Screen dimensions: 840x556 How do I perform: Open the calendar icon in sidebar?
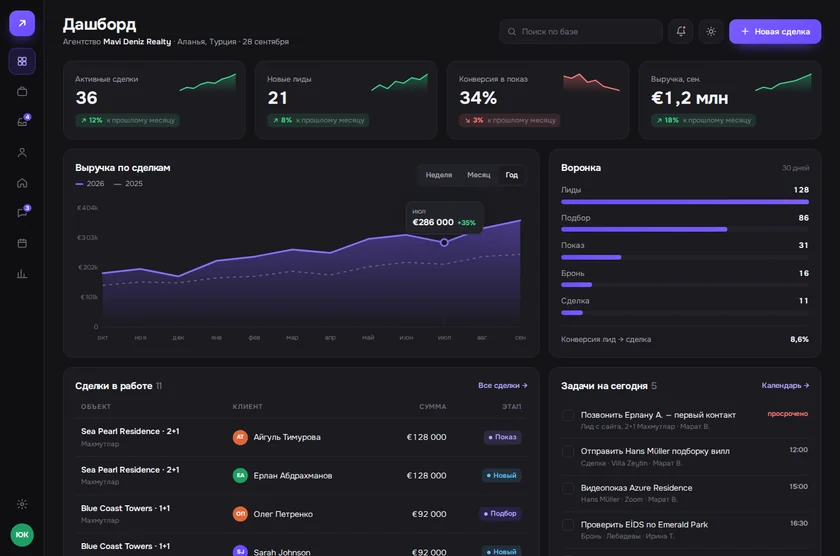click(22, 243)
